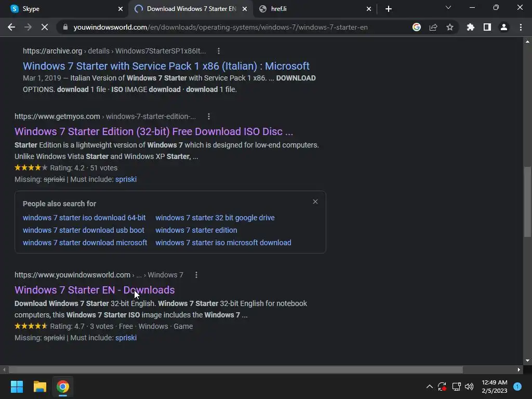Search windows 7 starter download microsoft

(85, 243)
